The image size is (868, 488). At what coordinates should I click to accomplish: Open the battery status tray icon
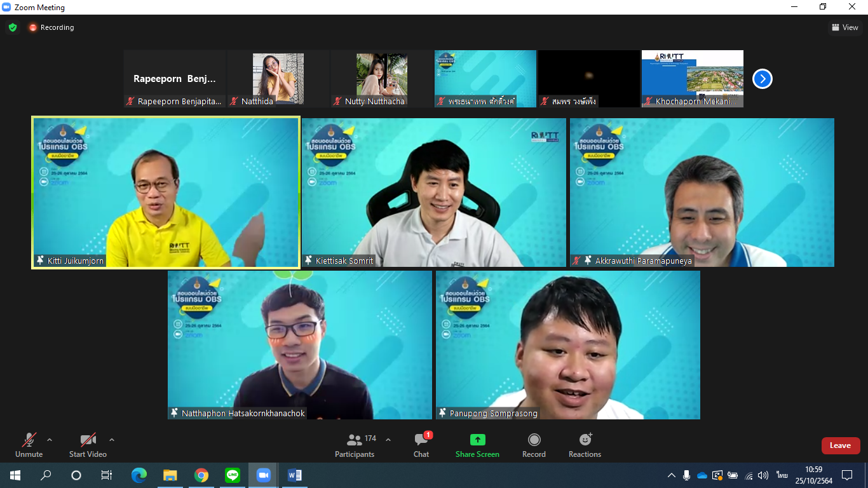coord(733,475)
